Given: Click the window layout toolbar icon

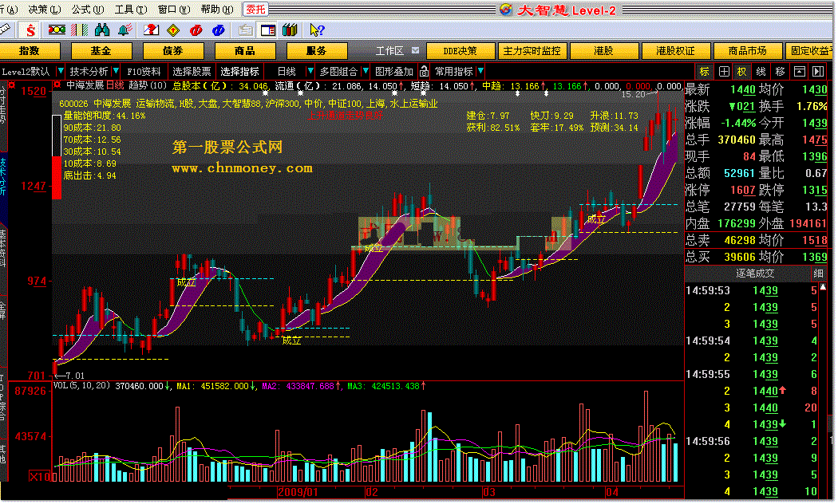Looking at the screenshot, I should (267, 30).
